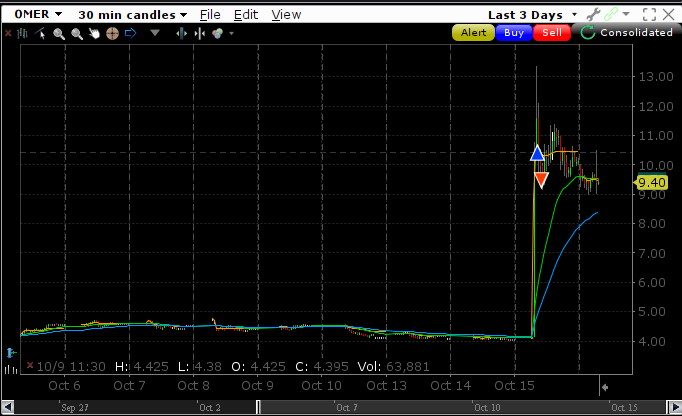The image size is (682, 416).
Task: Open the bar chart type icon
Action: coord(22,33)
